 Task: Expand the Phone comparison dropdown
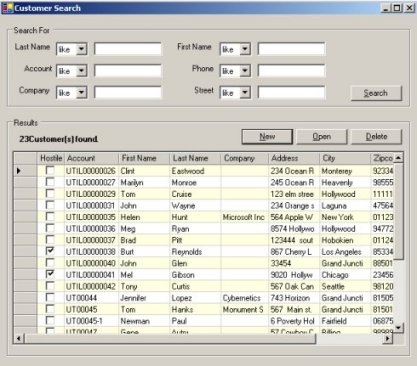(245, 71)
